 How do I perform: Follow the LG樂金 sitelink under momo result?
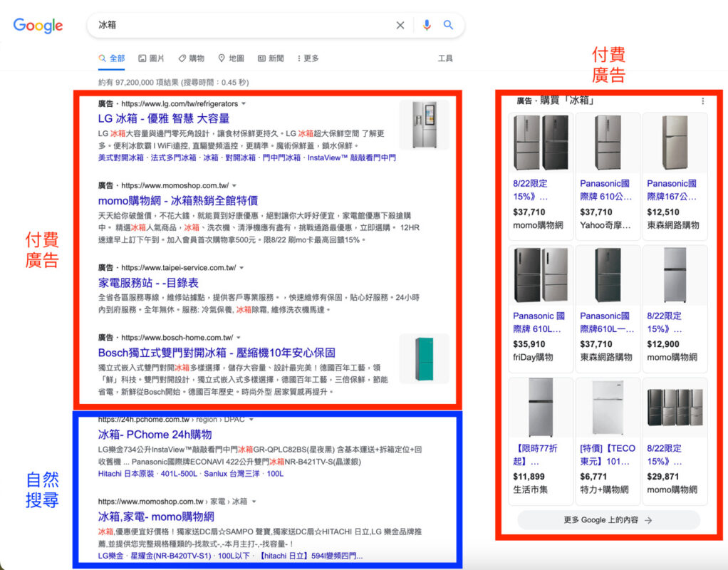point(111,556)
